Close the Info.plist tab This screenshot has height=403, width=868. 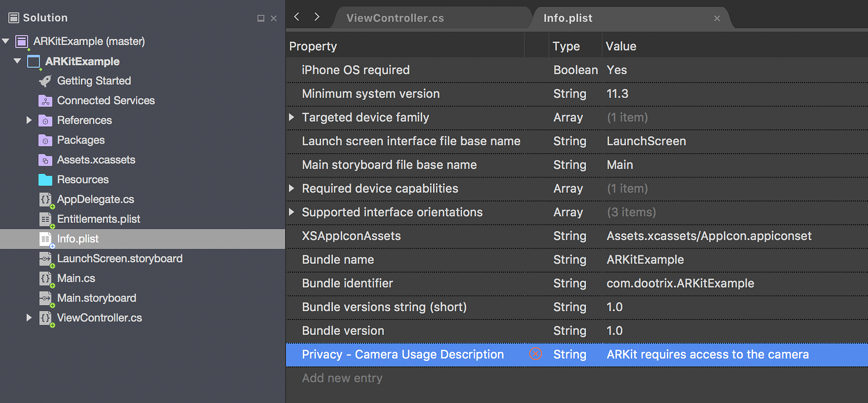tap(717, 18)
